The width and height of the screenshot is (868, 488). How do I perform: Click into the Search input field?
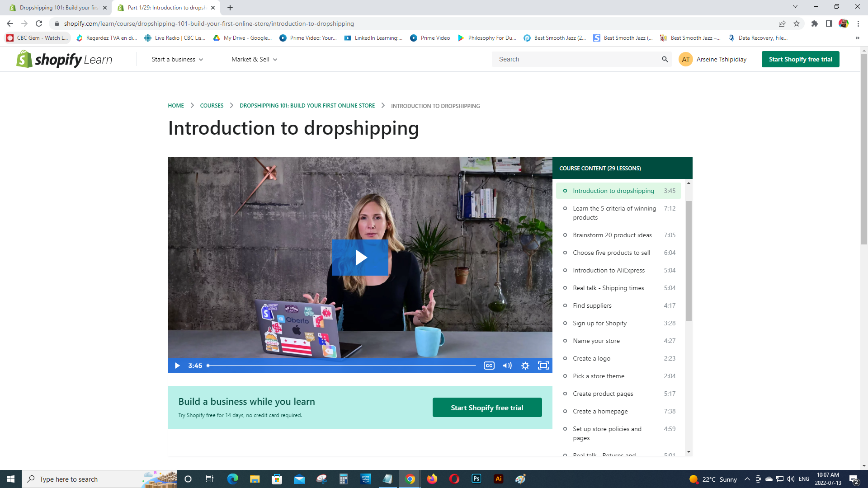click(576, 59)
